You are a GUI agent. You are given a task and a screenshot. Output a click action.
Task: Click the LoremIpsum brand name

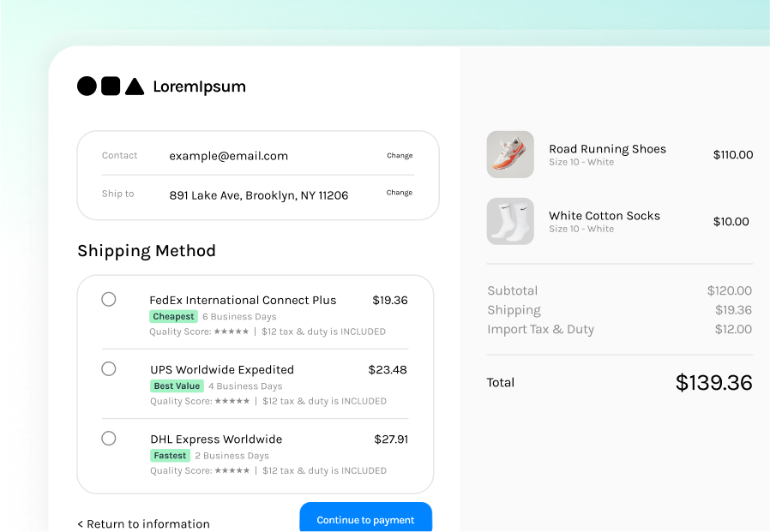(x=200, y=87)
